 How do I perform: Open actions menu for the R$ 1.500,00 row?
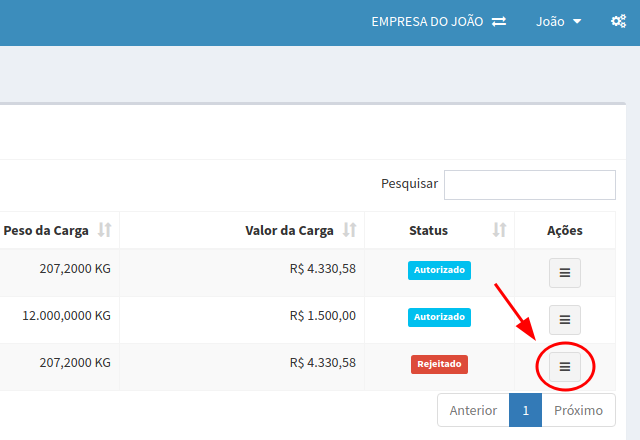564,319
